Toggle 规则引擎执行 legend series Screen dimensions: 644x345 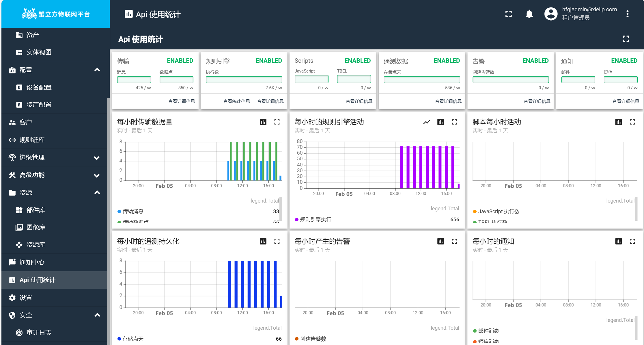click(313, 220)
